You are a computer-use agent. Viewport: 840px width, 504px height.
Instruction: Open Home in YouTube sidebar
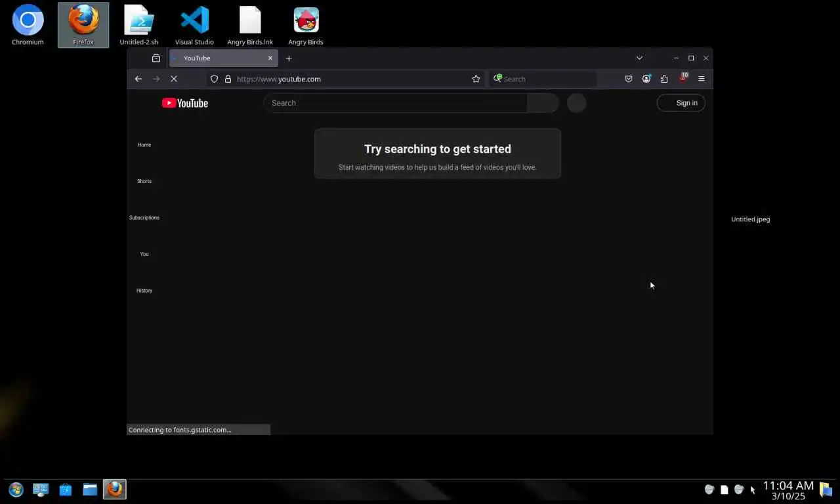coord(144,145)
